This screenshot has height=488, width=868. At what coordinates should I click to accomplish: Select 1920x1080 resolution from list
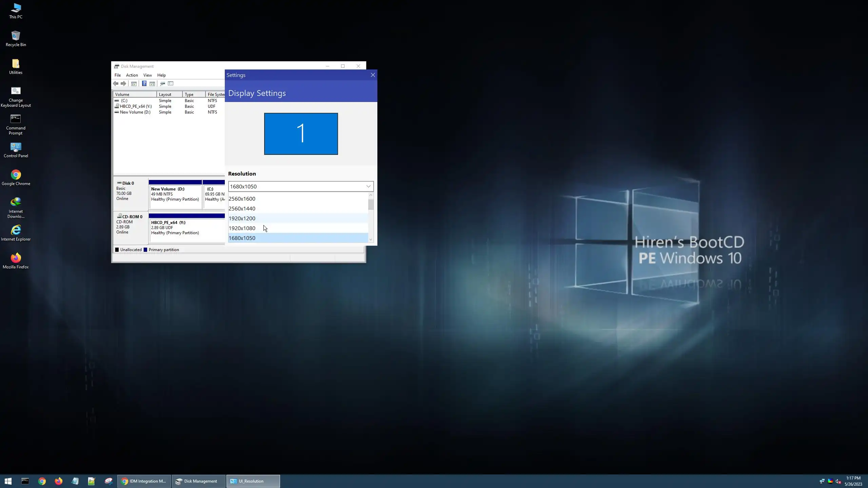[x=242, y=228]
